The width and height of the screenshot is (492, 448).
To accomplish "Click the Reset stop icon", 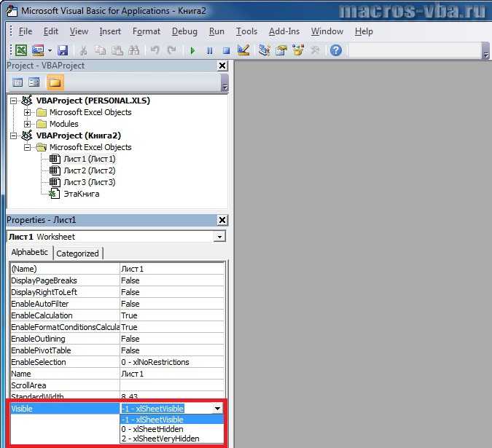I will (x=226, y=50).
